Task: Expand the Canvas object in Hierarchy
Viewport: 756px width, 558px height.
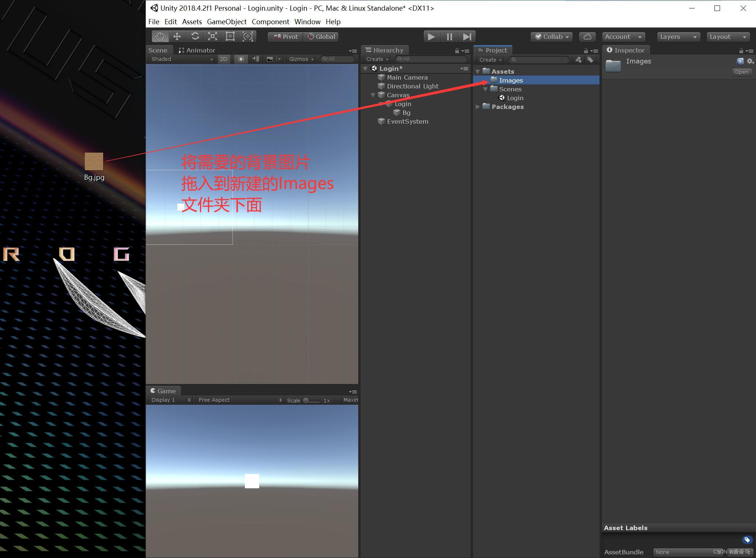Action: pyautogui.click(x=375, y=94)
